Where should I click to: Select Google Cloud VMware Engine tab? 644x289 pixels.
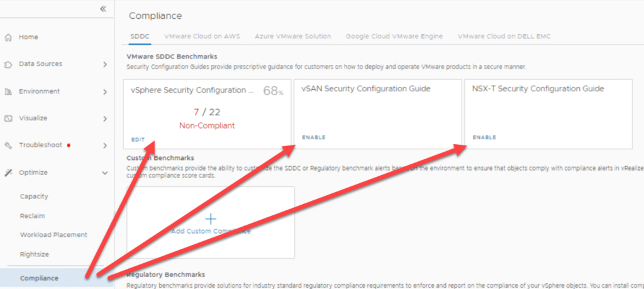[394, 36]
